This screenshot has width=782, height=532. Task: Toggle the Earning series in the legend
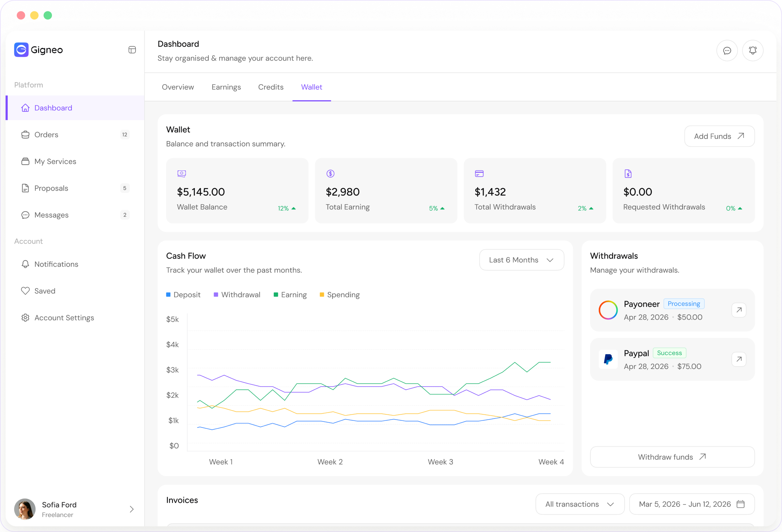pos(291,295)
